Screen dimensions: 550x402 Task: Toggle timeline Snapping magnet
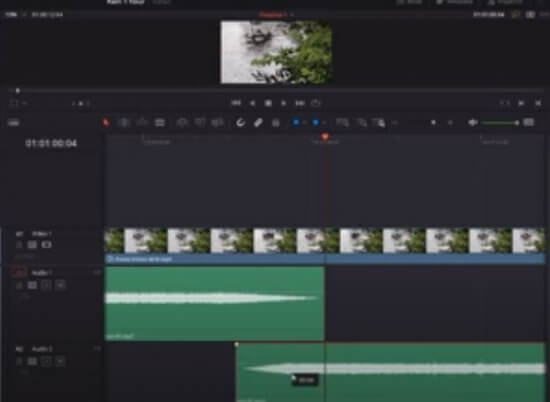(x=240, y=122)
